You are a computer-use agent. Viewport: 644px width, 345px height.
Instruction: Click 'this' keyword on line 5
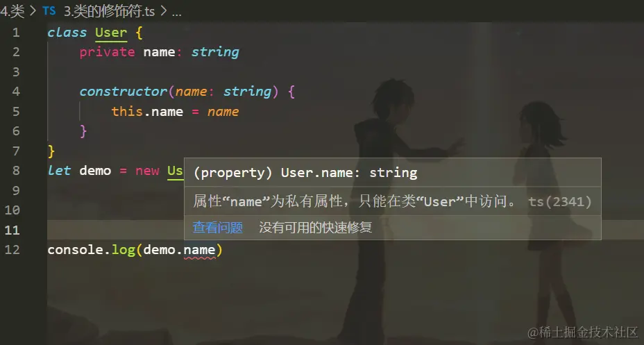pos(127,111)
